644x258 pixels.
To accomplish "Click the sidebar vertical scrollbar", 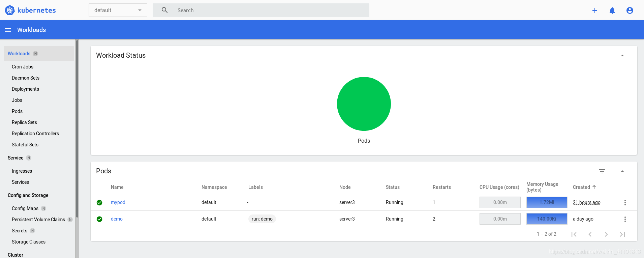I will pos(77,128).
